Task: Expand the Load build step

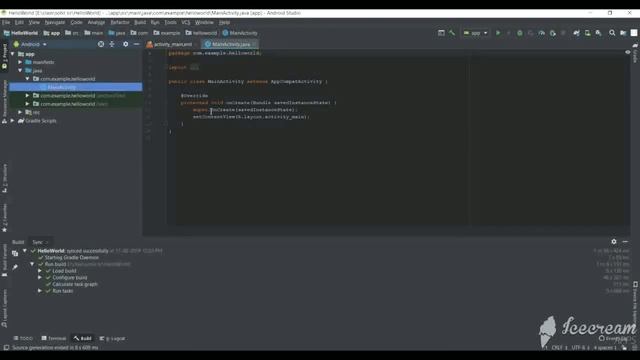Action: pos(40,271)
